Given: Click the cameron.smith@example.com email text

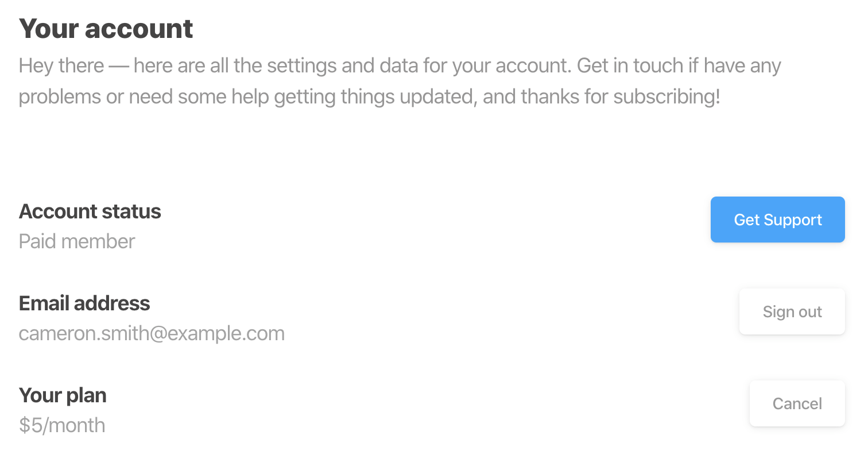Looking at the screenshot, I should (152, 333).
